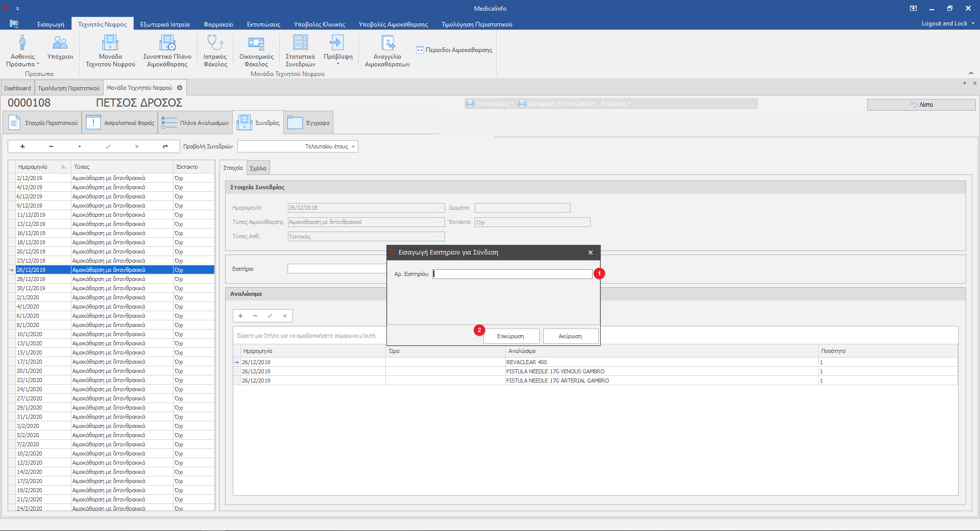This screenshot has height=531, width=980.
Task: Click the Λίστα button
Action: tap(921, 105)
